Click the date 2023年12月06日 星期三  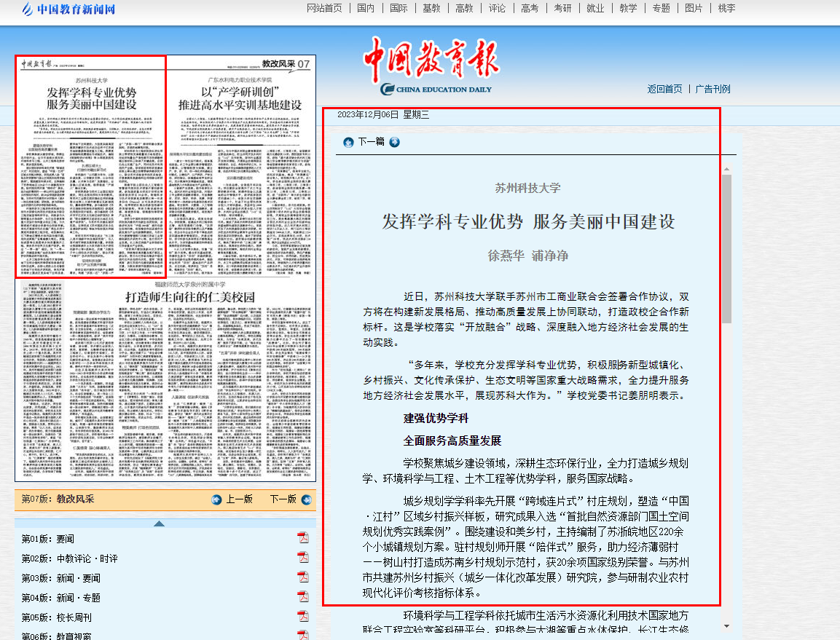383,114
